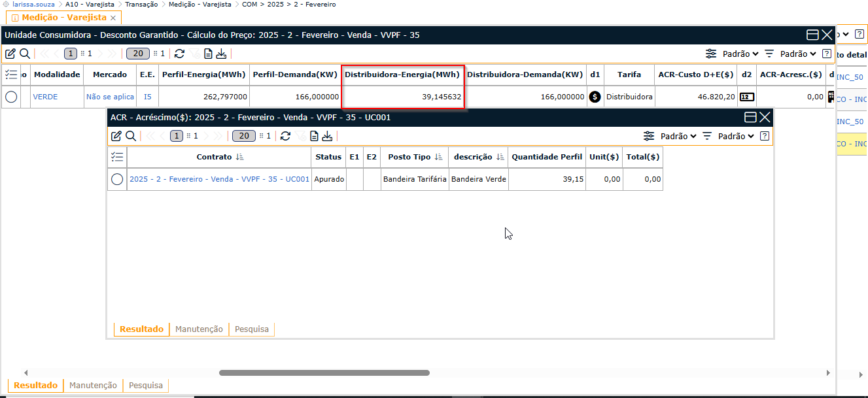Open the help question mark in the ACR - Acréscimo toolbar

764,136
